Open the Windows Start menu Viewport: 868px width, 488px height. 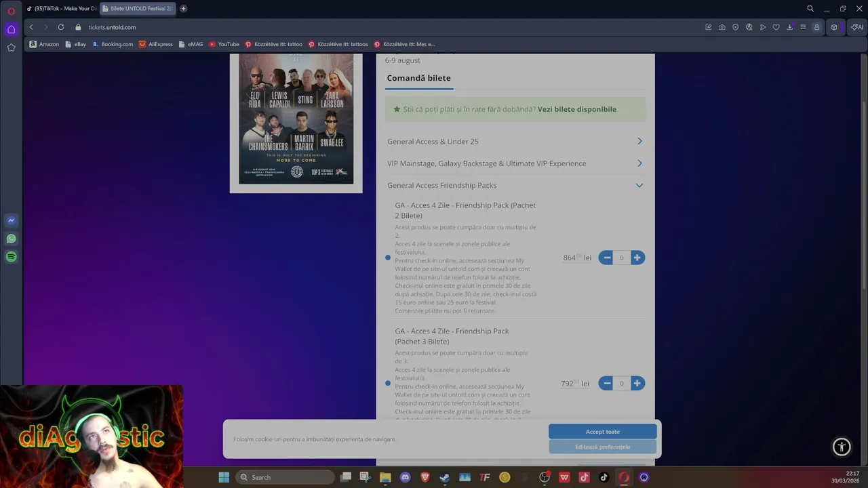(x=224, y=477)
